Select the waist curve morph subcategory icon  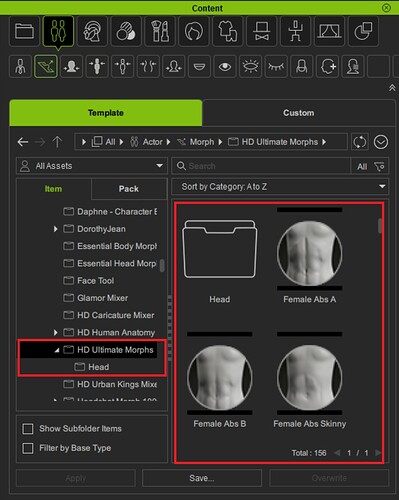148,67
